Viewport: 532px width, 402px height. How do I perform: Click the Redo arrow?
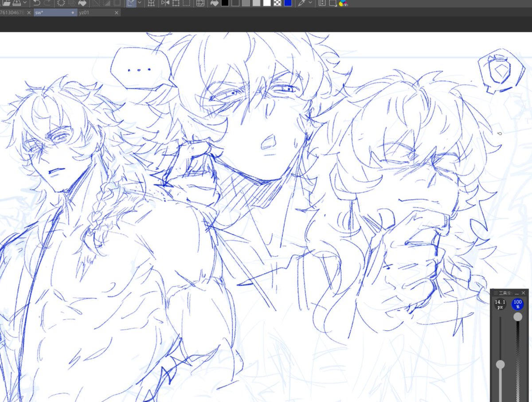(47, 3)
